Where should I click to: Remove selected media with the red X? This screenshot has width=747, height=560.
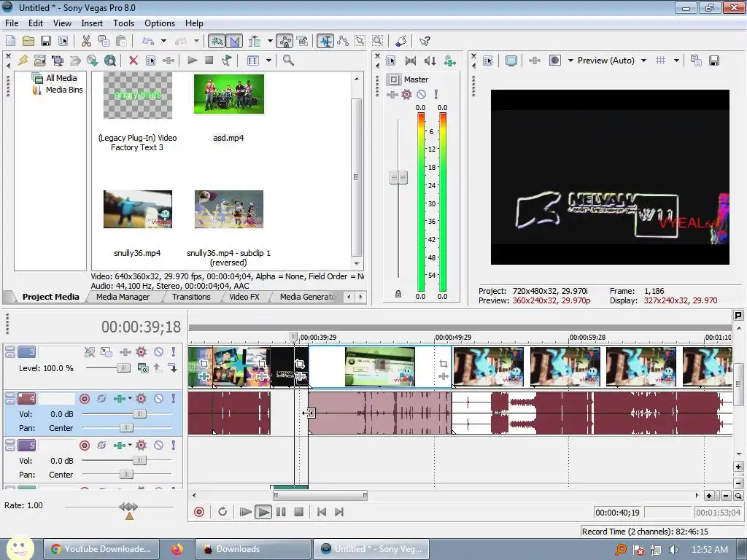coord(133,61)
